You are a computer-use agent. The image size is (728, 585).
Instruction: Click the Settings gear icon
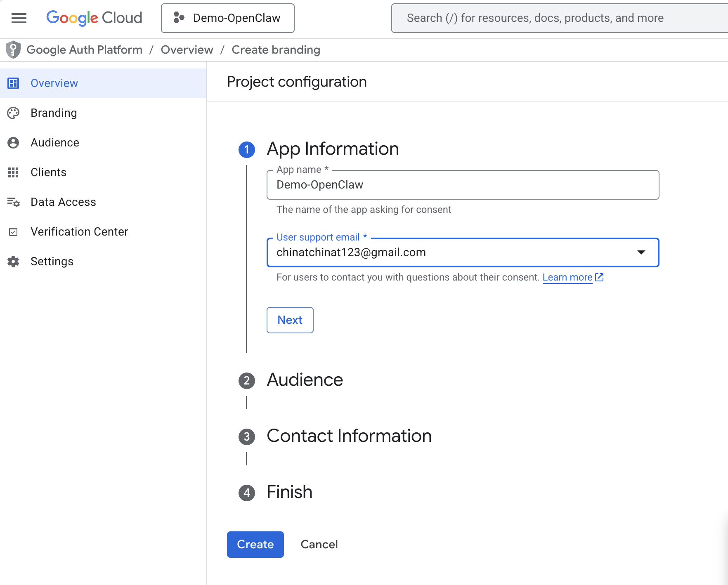coord(14,261)
